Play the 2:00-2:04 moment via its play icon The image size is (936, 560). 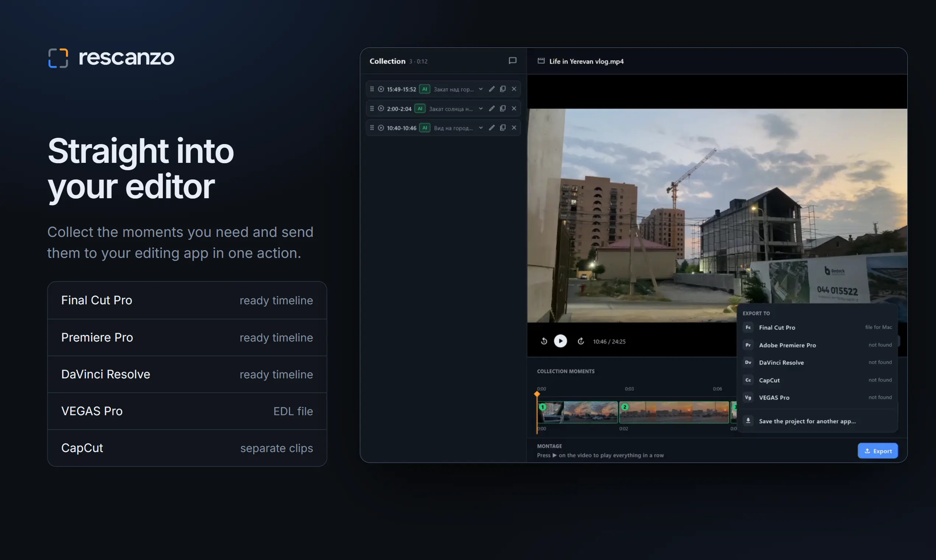pos(381,109)
